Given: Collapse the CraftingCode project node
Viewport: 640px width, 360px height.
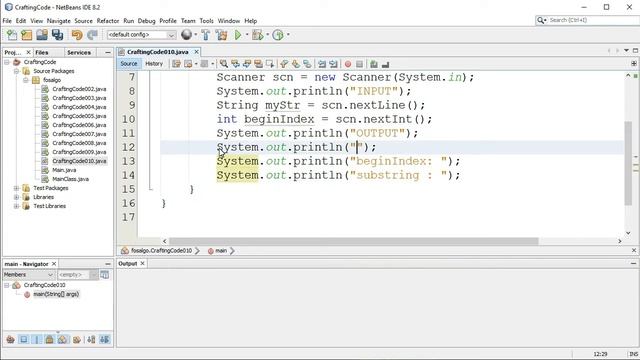Looking at the screenshot, I should (x=7, y=62).
